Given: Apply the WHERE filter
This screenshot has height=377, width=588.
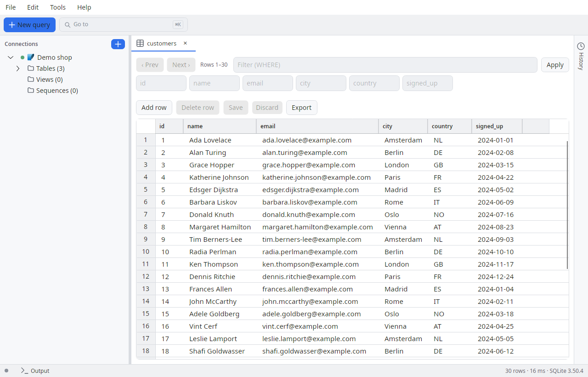Looking at the screenshot, I should click(555, 65).
